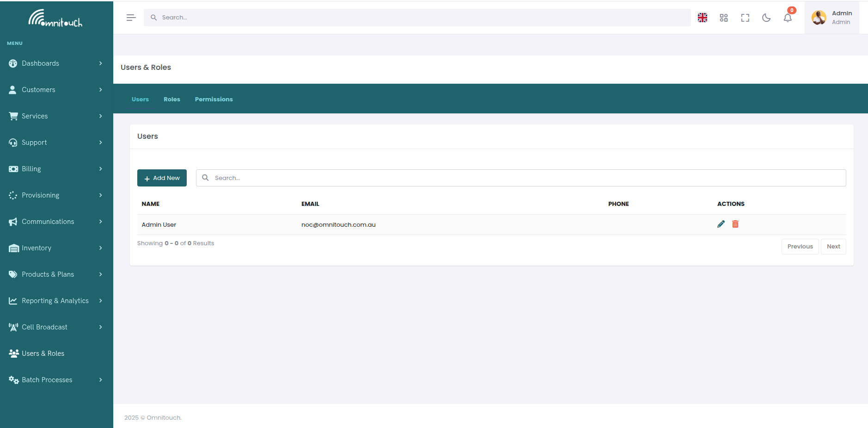
Task: Edit Admin User with the pencil icon
Action: click(721, 224)
